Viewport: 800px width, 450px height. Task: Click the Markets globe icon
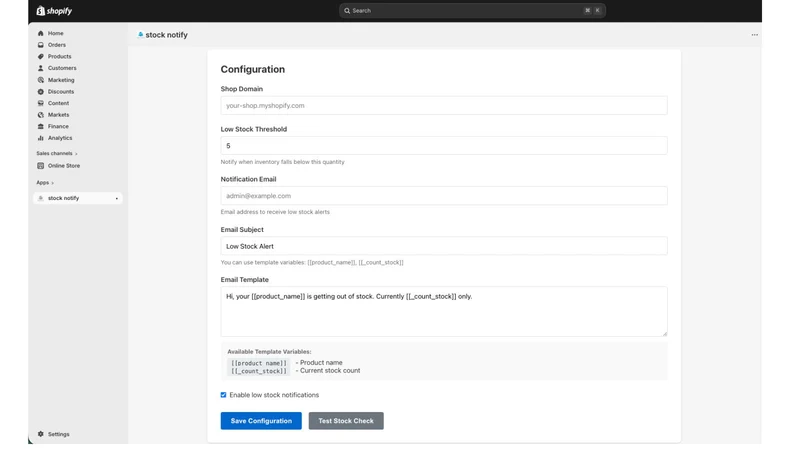41,115
